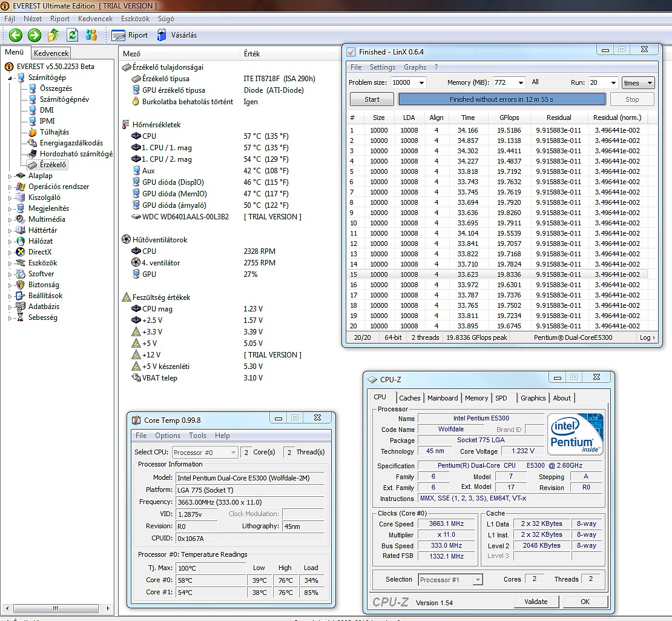Click the Up level arrow icon in EVEREST toolbar
The image size is (672, 621).
click(53, 35)
